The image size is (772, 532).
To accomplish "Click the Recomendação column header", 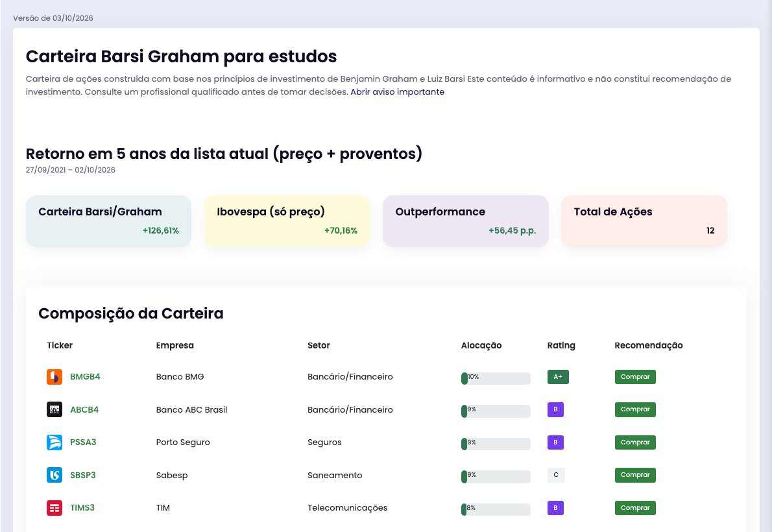I will point(649,346).
